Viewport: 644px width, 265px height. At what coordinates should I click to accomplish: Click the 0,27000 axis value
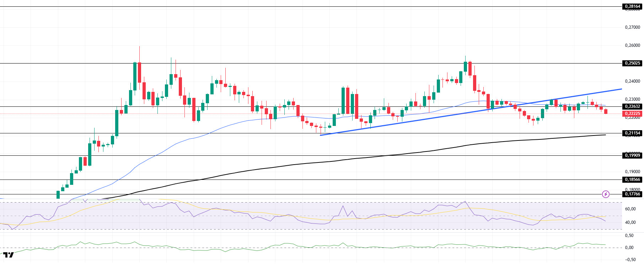click(x=632, y=27)
